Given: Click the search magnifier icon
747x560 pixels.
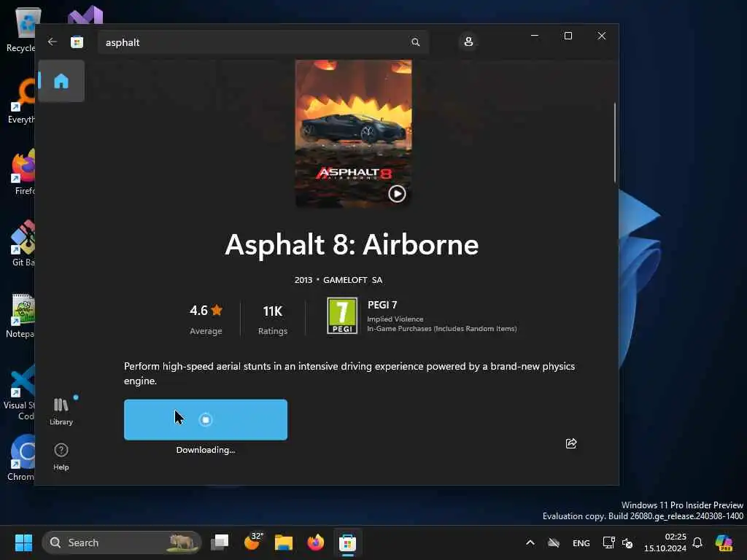Looking at the screenshot, I should click(x=415, y=42).
